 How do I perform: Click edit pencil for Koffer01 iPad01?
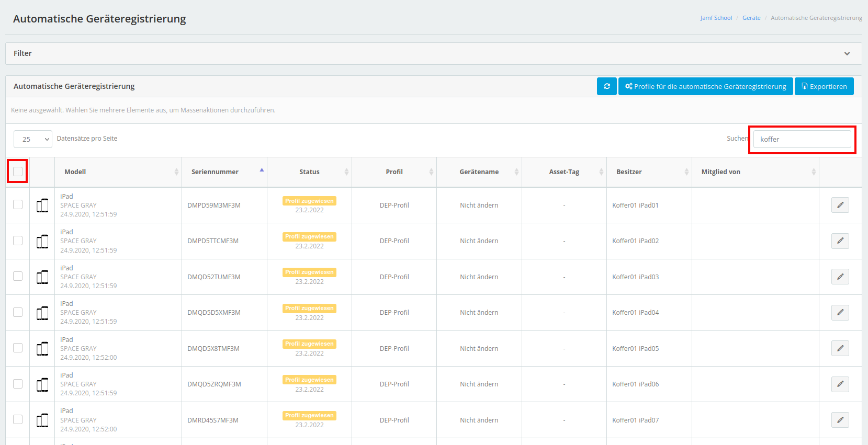coord(840,205)
